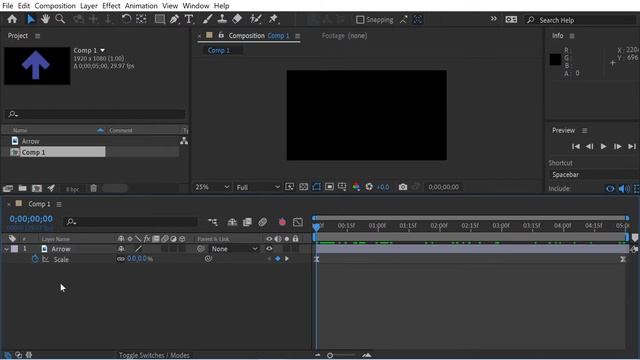This screenshot has width=640, height=360.
Task: Open the Project panel menu
Action: point(38,36)
